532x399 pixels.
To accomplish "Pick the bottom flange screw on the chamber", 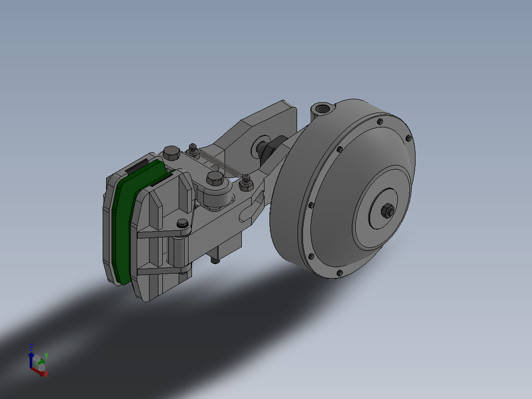I will [340, 273].
